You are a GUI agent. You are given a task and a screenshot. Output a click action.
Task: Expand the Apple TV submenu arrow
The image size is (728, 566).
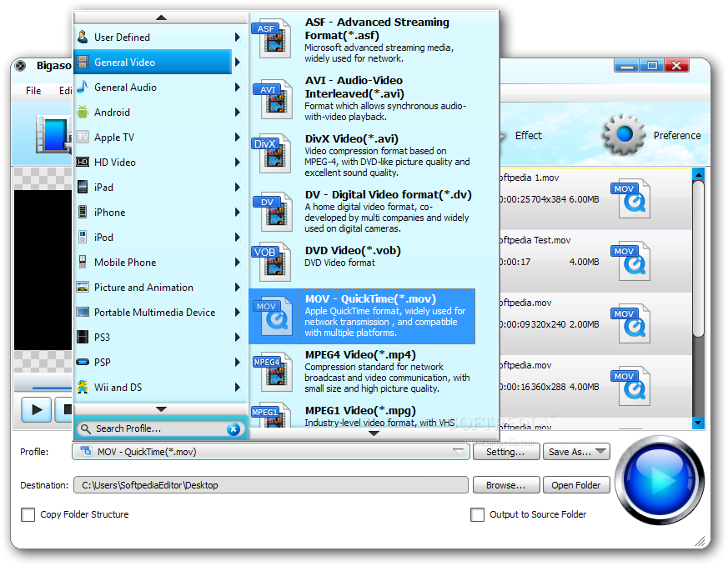tap(238, 138)
